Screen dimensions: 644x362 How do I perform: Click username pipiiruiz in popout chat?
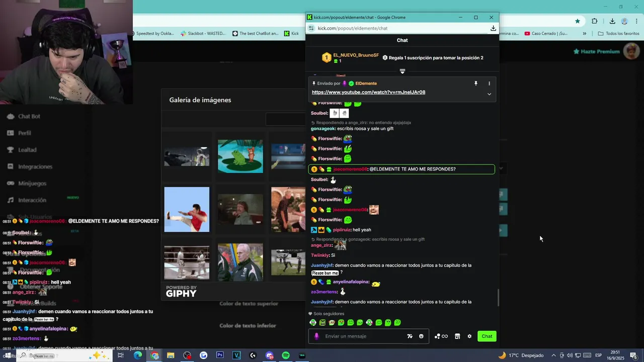(x=342, y=230)
